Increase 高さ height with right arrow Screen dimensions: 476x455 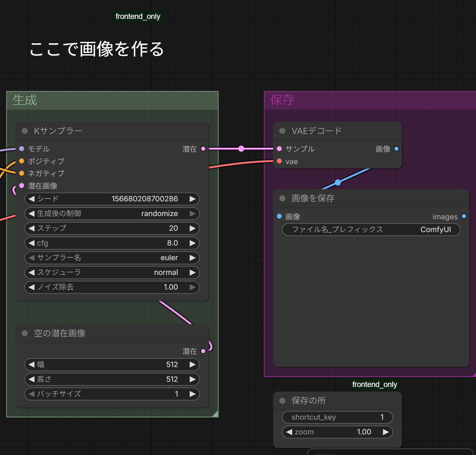[x=193, y=379]
